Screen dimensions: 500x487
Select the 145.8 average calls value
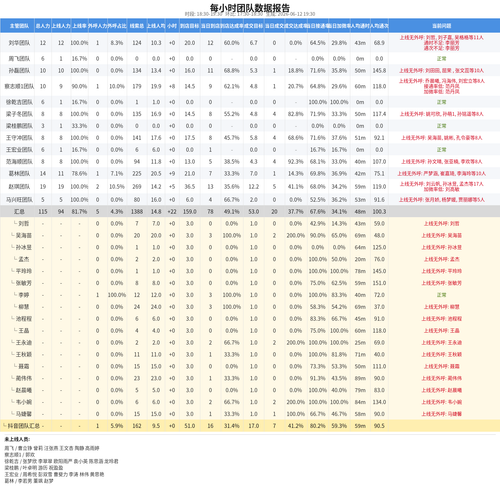pyautogui.click(x=379, y=71)
